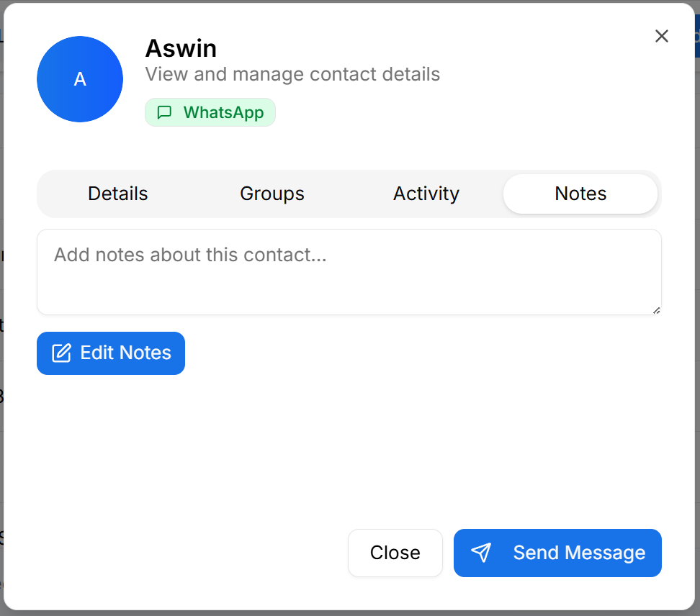Click the Close button
The width and height of the screenshot is (700, 616).
tap(395, 553)
